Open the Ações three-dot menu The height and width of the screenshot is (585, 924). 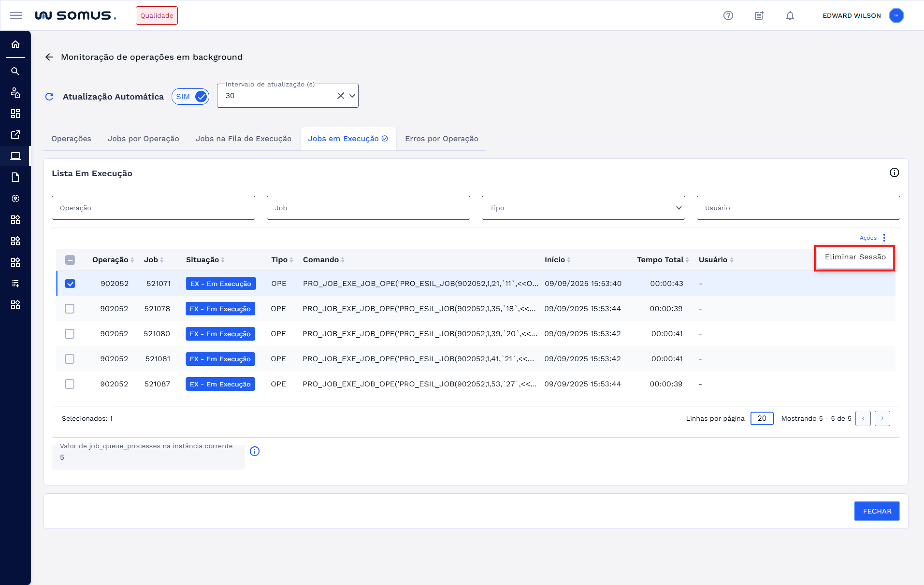tap(884, 237)
